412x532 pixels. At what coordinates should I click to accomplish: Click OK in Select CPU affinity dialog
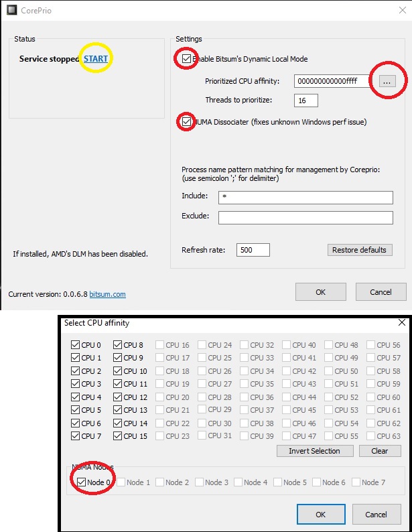(321, 515)
